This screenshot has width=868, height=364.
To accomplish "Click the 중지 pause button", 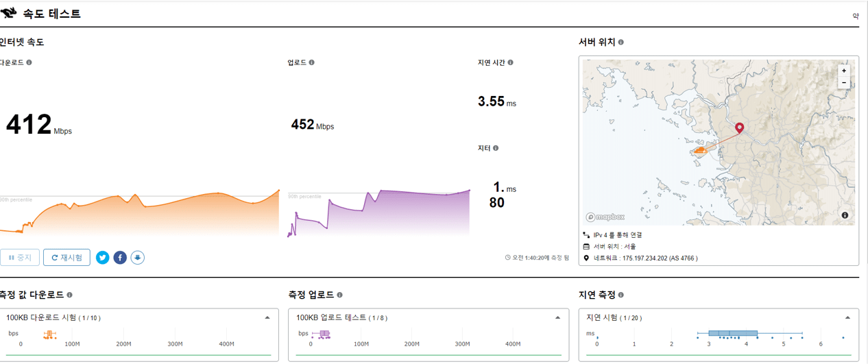I will click(20, 258).
